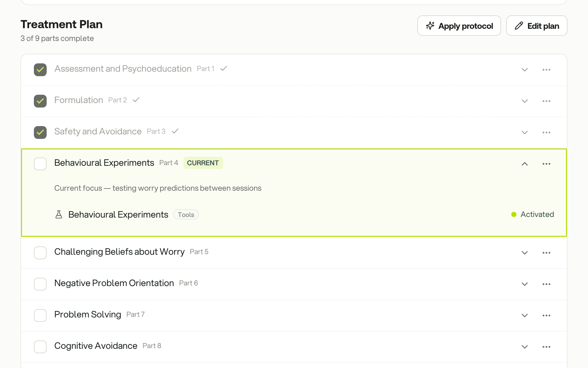Click the Tools tag on Behavioural Experiments
588x368 pixels.
(186, 215)
